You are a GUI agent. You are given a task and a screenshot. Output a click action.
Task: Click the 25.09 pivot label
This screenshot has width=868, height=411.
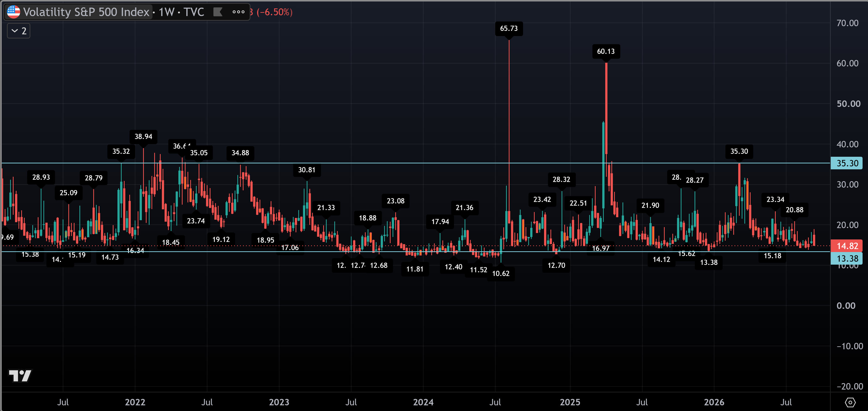coord(68,193)
